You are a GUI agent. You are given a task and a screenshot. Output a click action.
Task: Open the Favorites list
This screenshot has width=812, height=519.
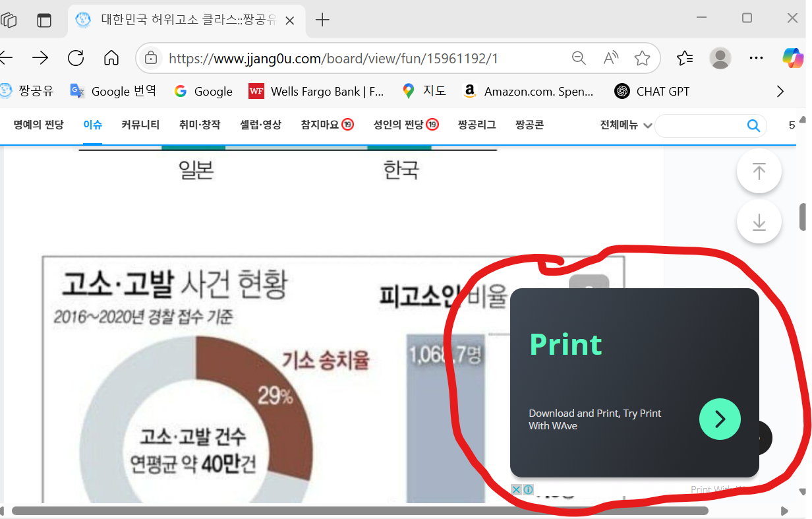[685, 58]
